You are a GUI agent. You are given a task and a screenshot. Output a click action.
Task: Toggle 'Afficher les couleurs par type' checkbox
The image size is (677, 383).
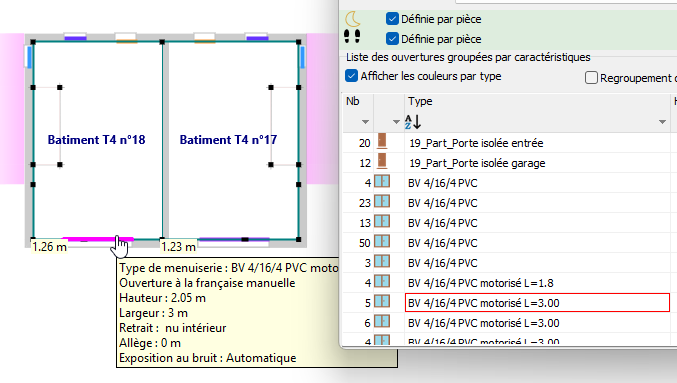pos(351,76)
